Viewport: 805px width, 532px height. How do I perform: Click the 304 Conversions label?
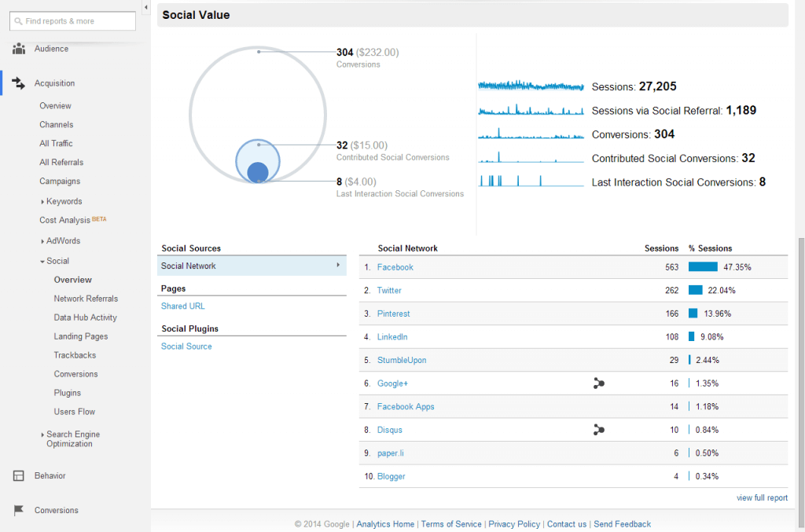click(368, 57)
